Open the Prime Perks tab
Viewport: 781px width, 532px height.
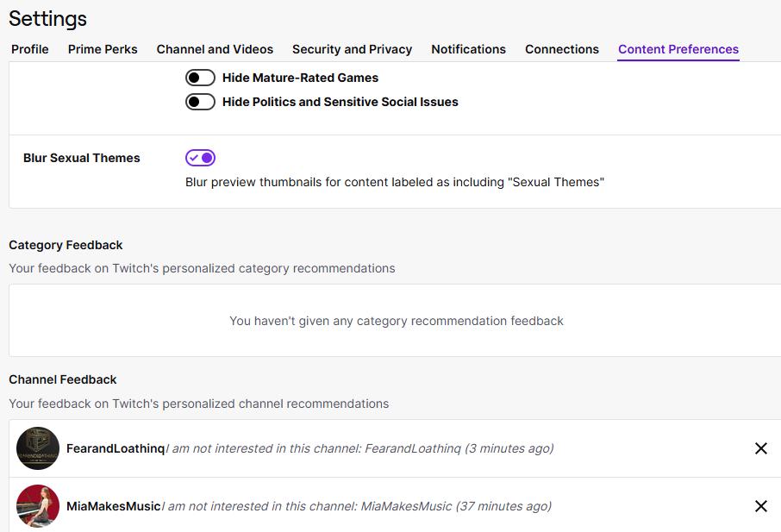[103, 49]
